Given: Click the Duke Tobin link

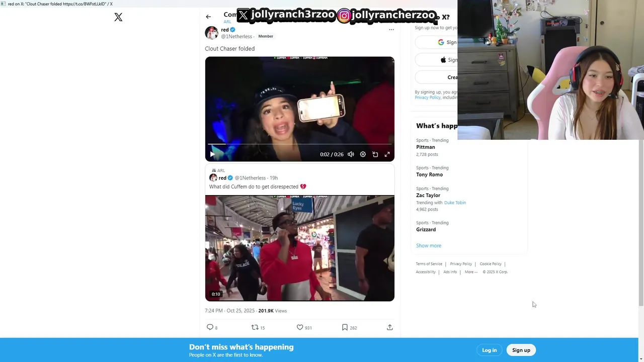Looking at the screenshot, I should coord(455,203).
